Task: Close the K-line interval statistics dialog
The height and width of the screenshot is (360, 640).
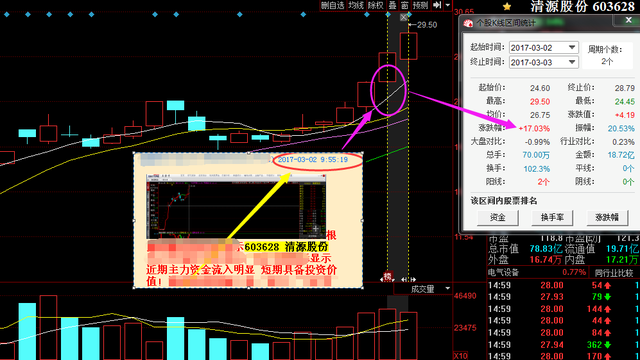Action: click(629, 21)
